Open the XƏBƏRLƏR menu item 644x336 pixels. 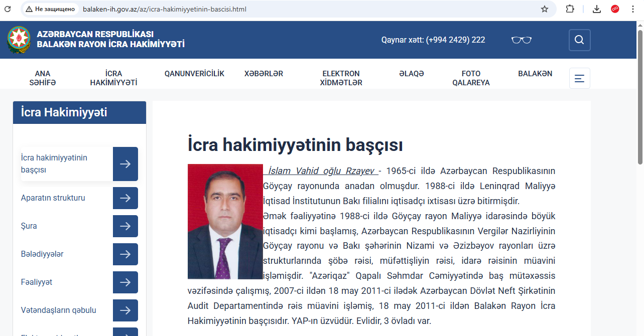tap(264, 73)
